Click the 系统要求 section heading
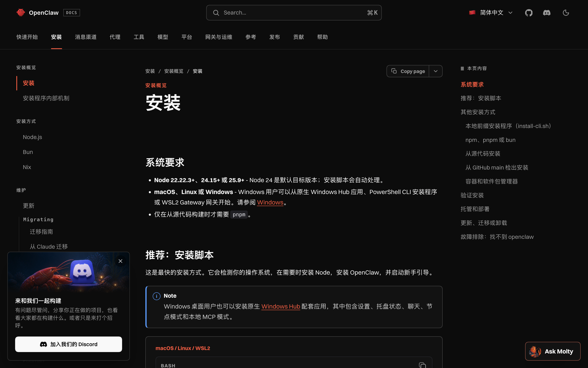The width and height of the screenshot is (588, 368). 165,163
